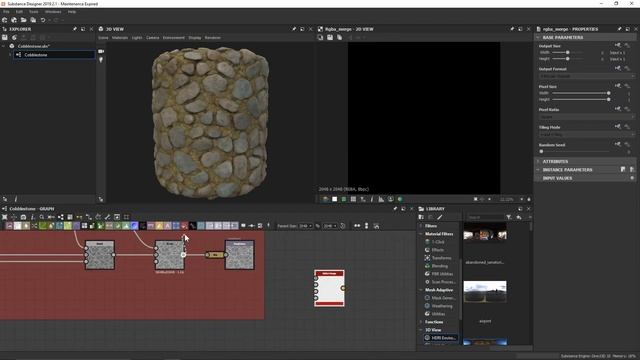Open the Parent Size height dropdown
This screenshot has width=640, height=360.
point(330,226)
